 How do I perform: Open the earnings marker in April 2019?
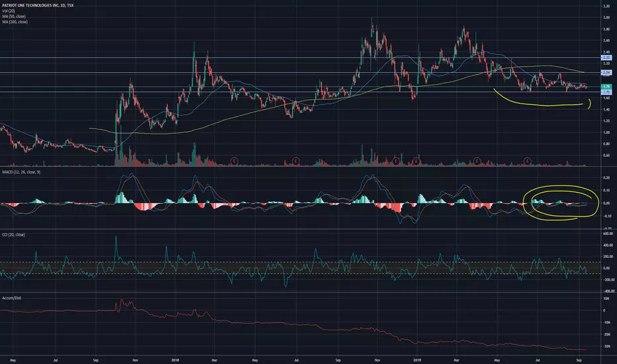[477, 161]
